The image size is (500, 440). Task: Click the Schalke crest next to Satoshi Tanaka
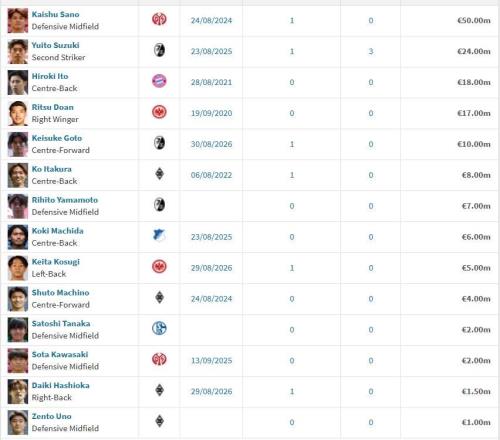[x=159, y=329]
